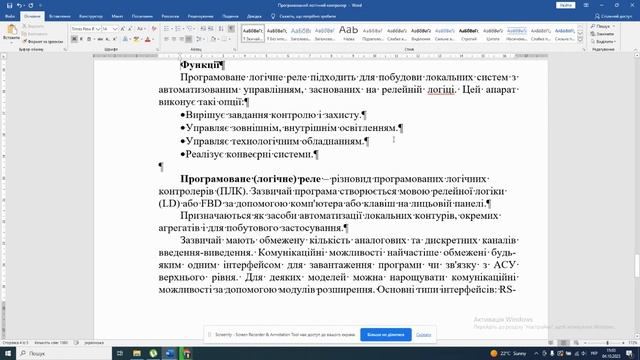Screen dimensions: 640x360
Task: Click the hide link in the Screenity notification
Action: (x=423, y=335)
